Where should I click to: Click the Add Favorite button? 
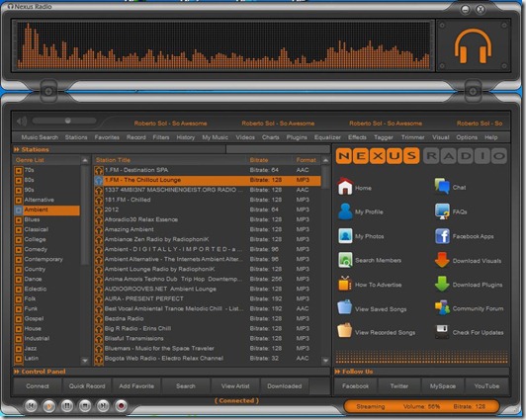tap(136, 386)
